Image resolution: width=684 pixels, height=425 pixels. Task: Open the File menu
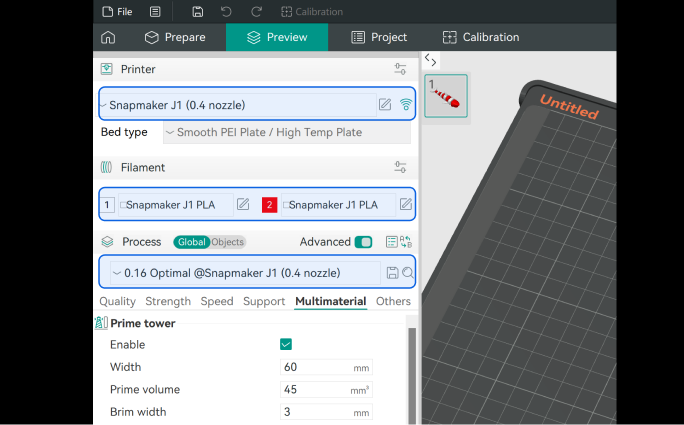pyautogui.click(x=117, y=12)
